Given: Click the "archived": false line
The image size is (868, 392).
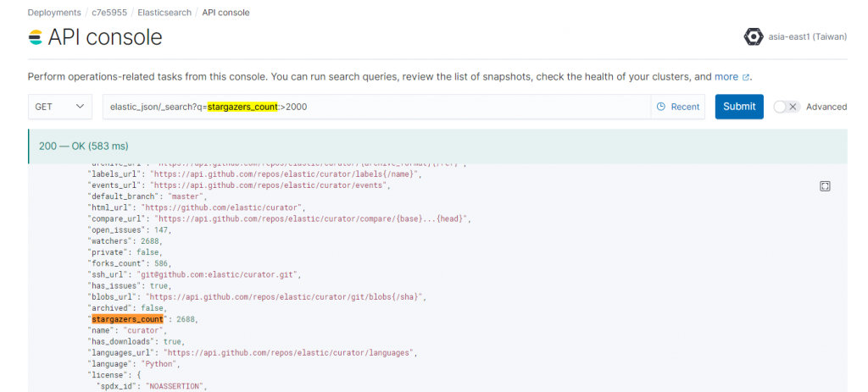Looking at the screenshot, I should [127, 308].
